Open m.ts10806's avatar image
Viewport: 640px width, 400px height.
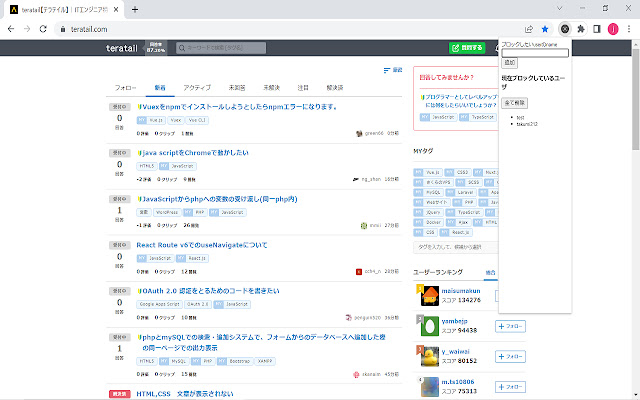click(430, 387)
